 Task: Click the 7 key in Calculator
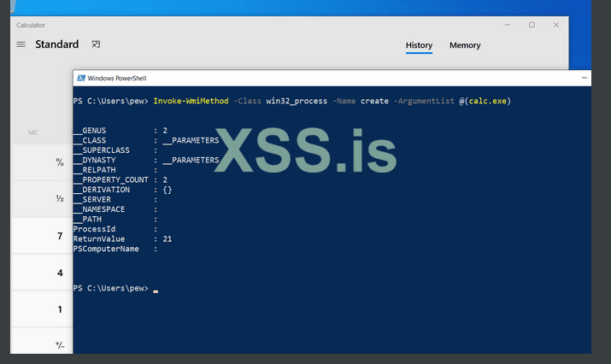click(x=43, y=236)
